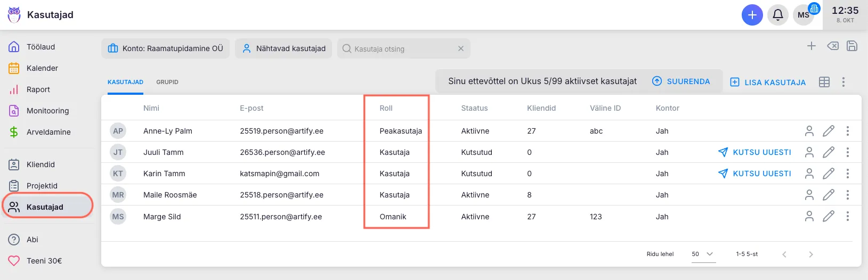Click Kutsu uuesti for Karin Tamm

pos(755,174)
